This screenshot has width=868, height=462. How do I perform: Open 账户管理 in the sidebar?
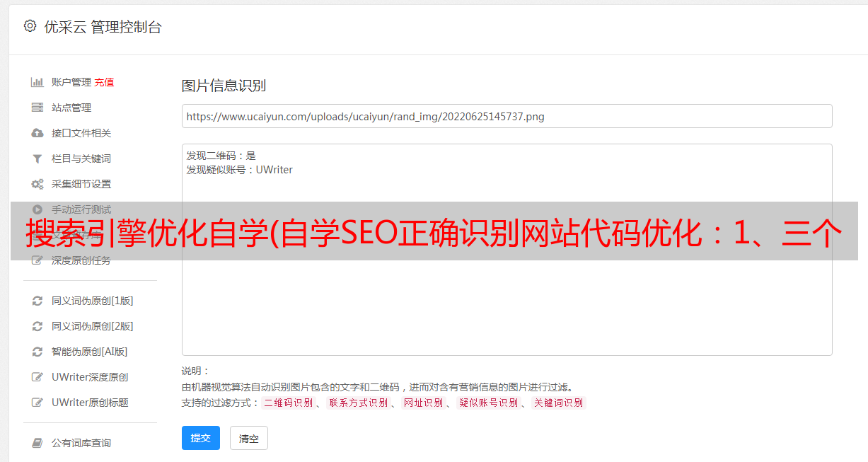(x=71, y=82)
